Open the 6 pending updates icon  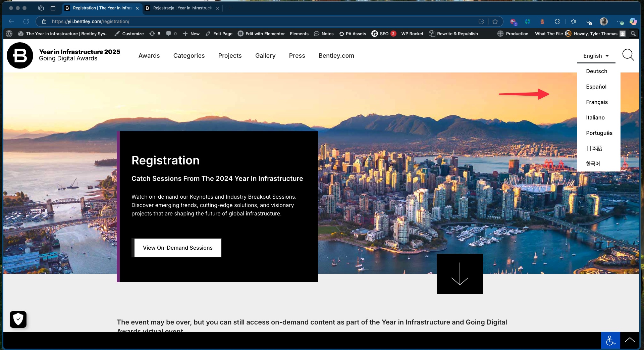(x=155, y=34)
